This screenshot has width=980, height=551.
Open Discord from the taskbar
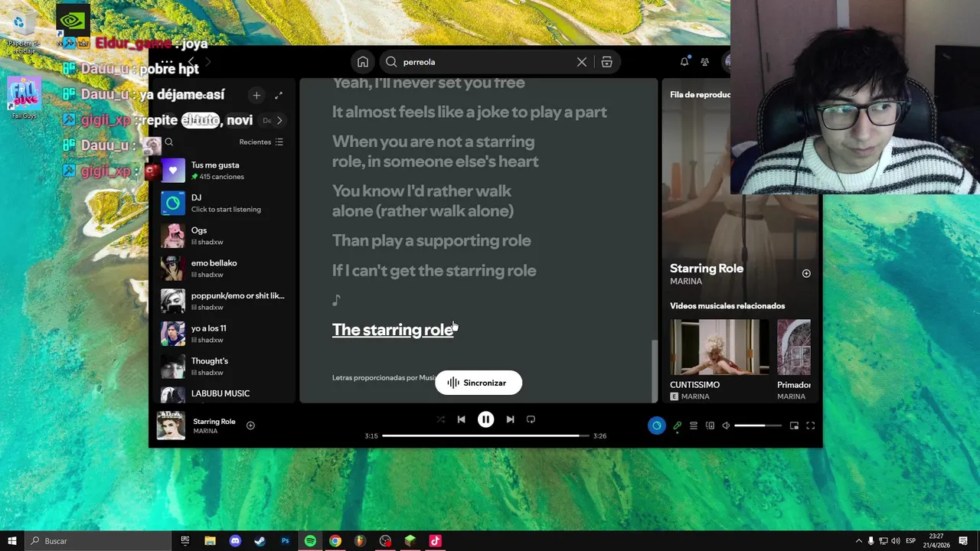(x=235, y=541)
